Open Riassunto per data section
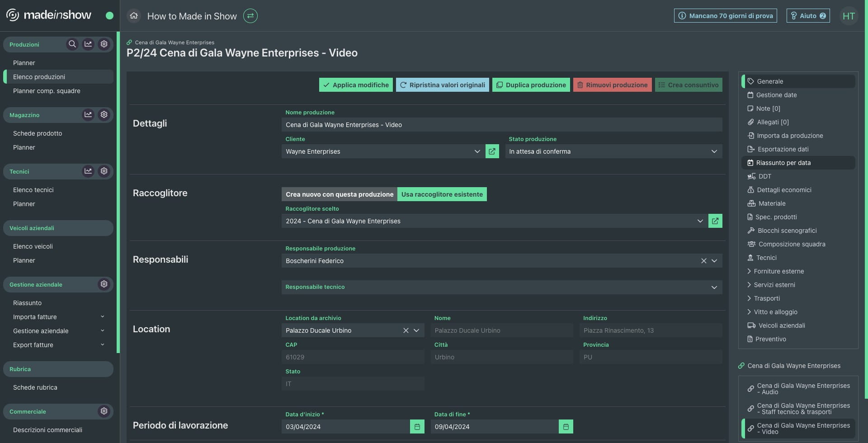The height and width of the screenshot is (443, 868). click(798, 163)
